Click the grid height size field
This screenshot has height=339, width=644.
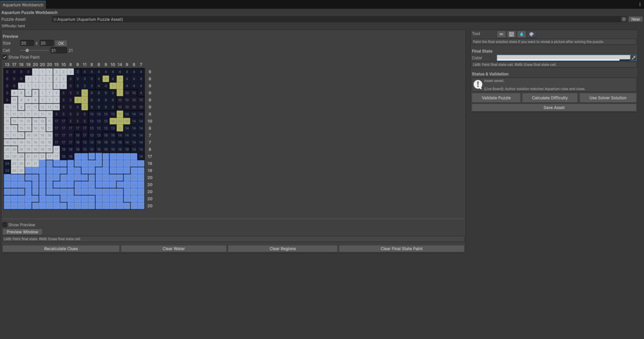(x=46, y=43)
